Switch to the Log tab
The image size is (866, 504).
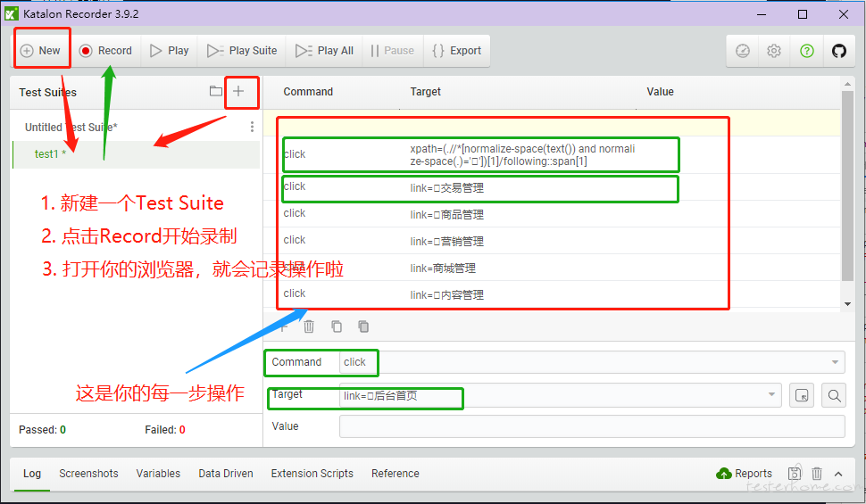point(32,474)
